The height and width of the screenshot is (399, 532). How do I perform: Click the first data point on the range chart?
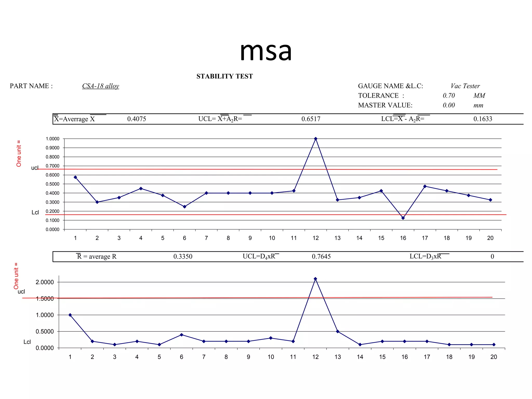pos(70,315)
